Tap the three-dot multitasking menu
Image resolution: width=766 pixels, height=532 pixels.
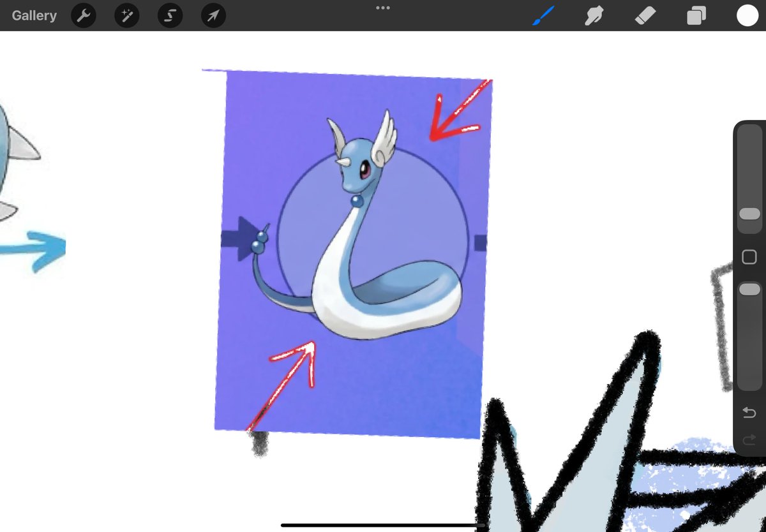(383, 8)
